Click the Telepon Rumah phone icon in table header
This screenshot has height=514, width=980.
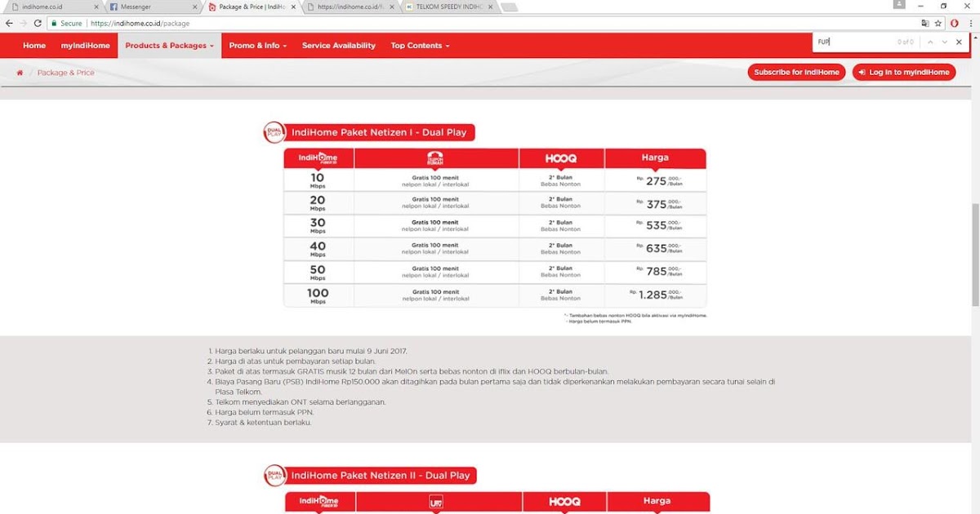[x=434, y=157]
